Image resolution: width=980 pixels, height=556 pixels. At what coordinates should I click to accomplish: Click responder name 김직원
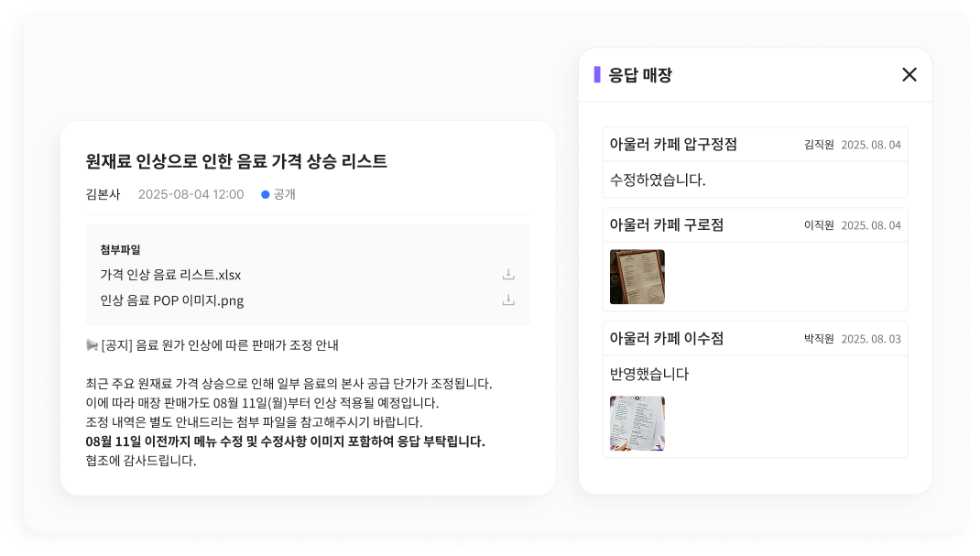click(819, 145)
